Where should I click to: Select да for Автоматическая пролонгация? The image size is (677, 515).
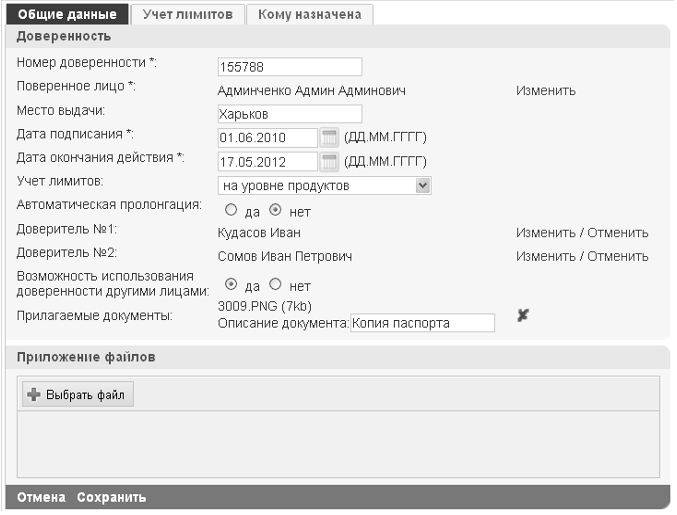[231, 210]
